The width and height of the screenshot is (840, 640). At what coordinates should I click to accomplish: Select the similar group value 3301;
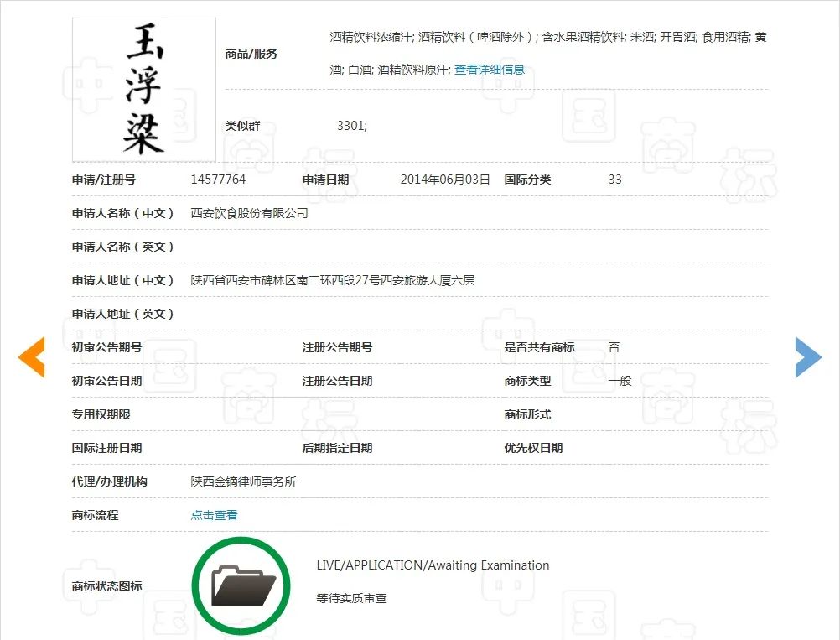[x=351, y=126]
